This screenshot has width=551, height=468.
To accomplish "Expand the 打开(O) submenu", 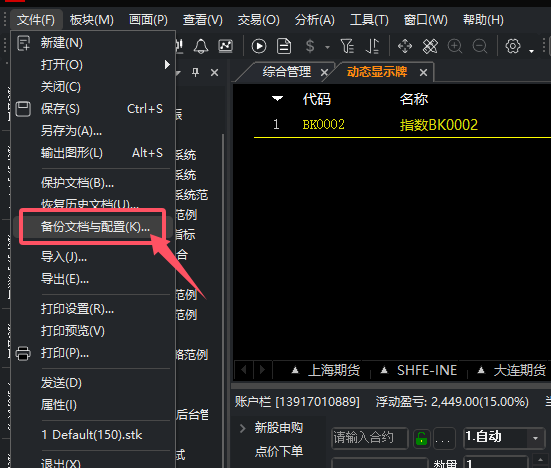I will (x=93, y=65).
